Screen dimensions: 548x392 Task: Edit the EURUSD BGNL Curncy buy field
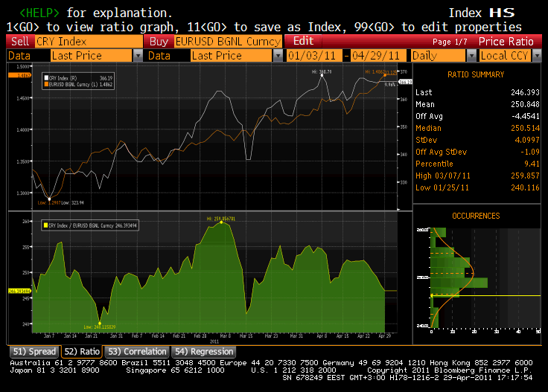[x=228, y=42]
